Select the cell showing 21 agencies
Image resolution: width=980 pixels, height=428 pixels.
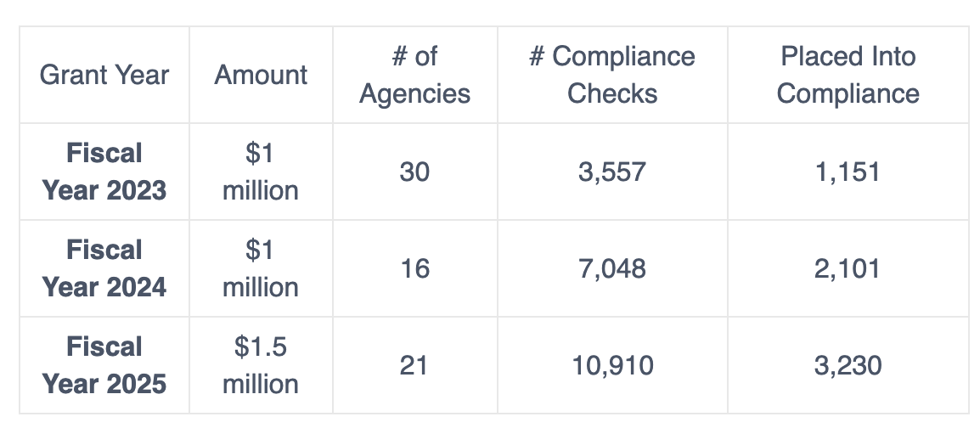coord(414,366)
